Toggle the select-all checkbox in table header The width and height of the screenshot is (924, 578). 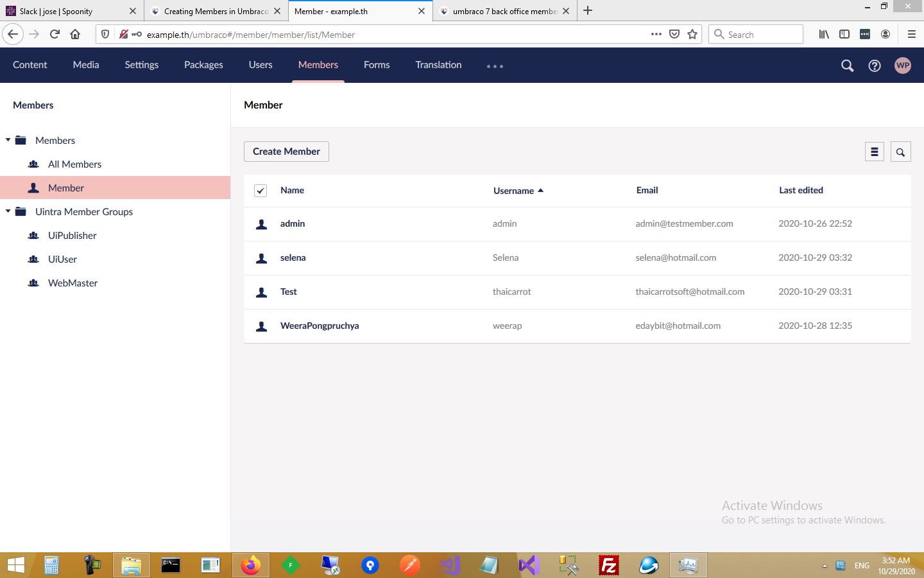[261, 191]
